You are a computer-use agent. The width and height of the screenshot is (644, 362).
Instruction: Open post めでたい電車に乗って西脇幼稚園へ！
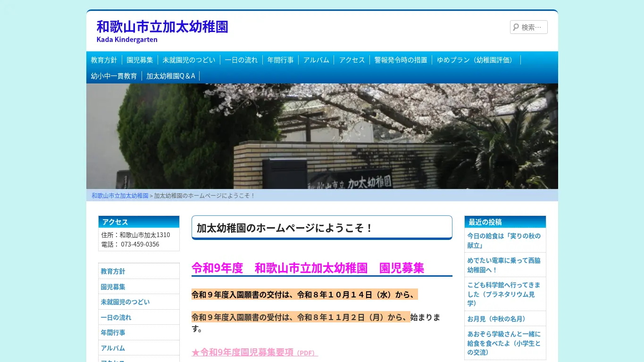[x=504, y=265]
